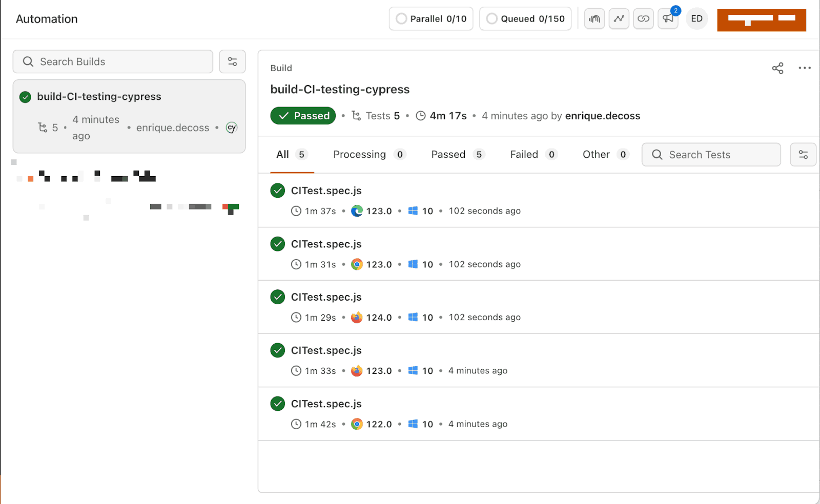
Task: Open the analytics trend graph icon
Action: click(x=619, y=18)
